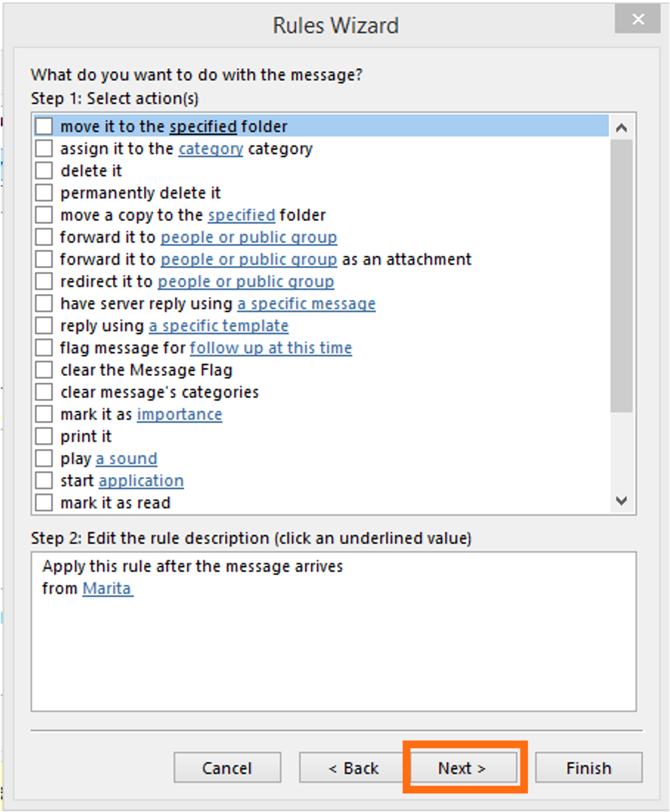Check 'move it to the specified folder'
This screenshot has width=670, height=812.
tap(44, 126)
